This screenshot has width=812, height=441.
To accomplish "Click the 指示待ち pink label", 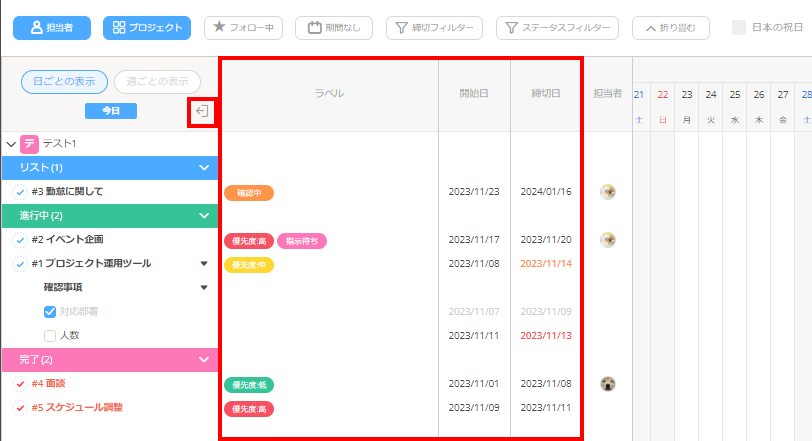I will pos(302,241).
